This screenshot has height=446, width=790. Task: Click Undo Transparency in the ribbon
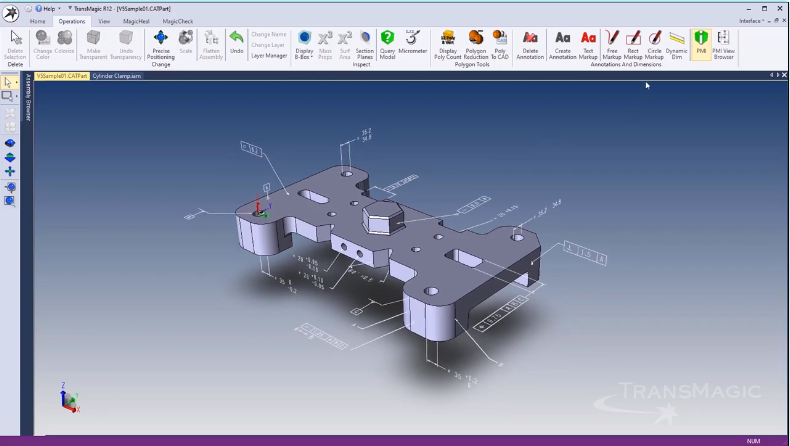pos(126,44)
